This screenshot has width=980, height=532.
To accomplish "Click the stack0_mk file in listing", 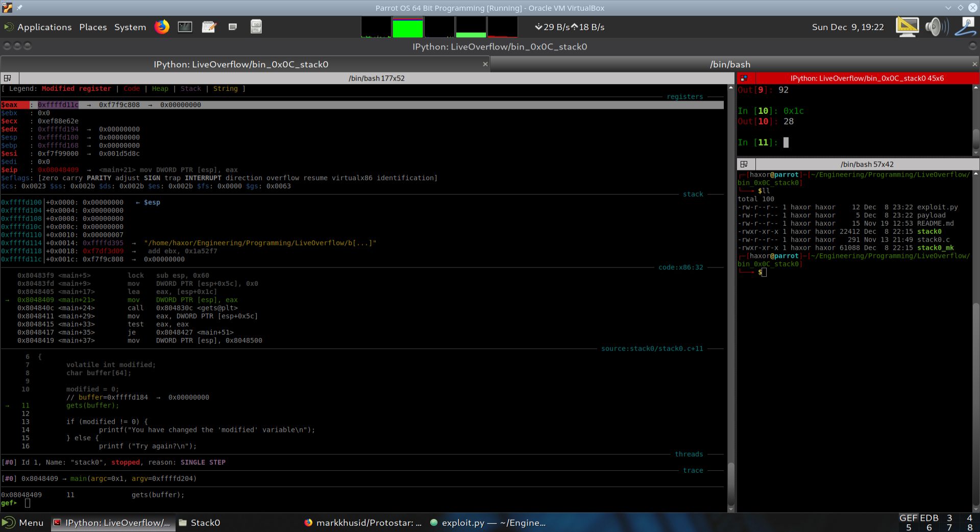I will point(935,248).
